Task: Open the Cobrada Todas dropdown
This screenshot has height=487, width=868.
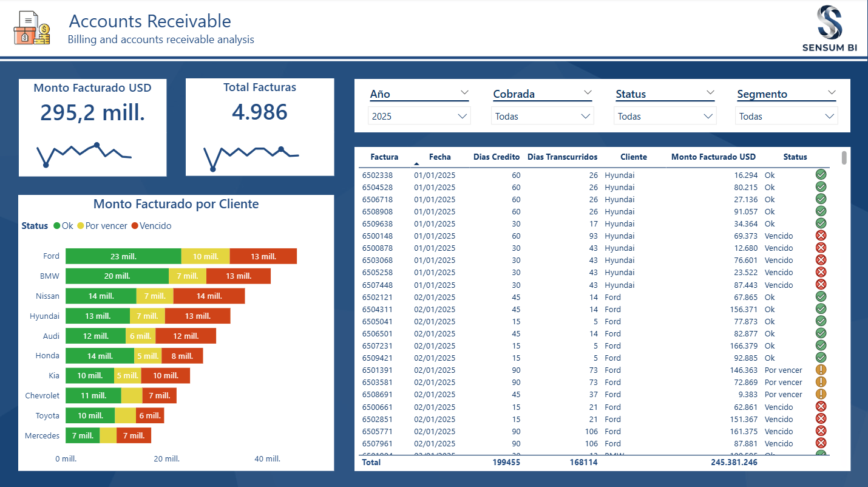Action: click(x=542, y=116)
